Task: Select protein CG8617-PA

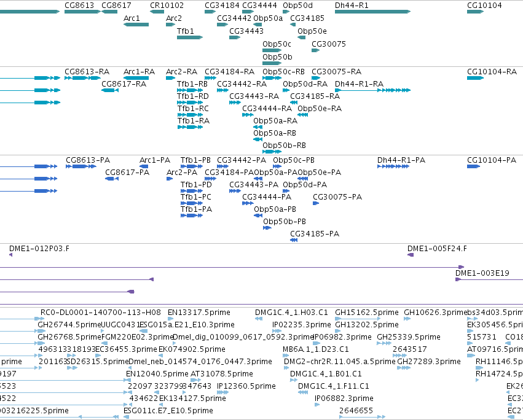Action: pos(112,179)
